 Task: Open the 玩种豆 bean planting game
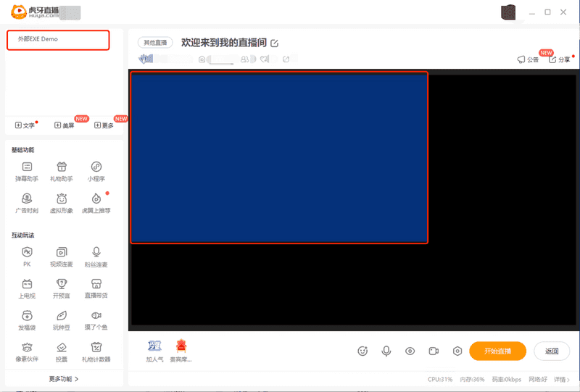click(62, 320)
